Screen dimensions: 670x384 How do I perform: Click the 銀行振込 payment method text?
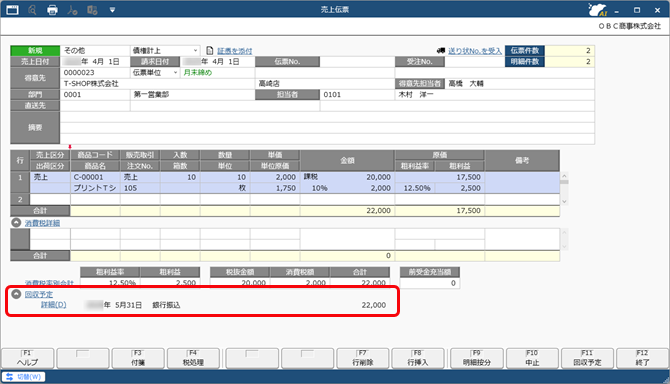pyautogui.click(x=166, y=305)
